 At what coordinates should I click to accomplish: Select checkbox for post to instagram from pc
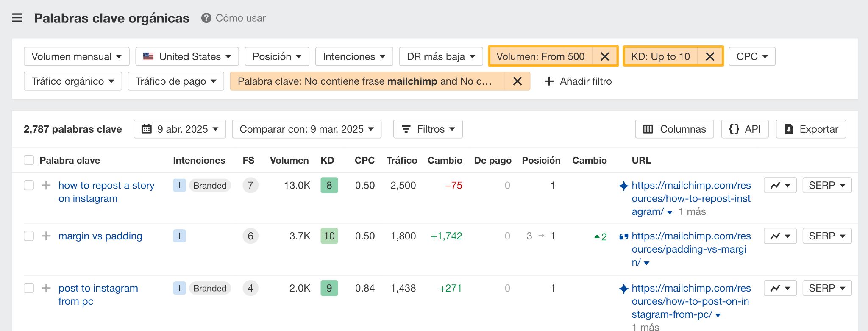tap(29, 288)
